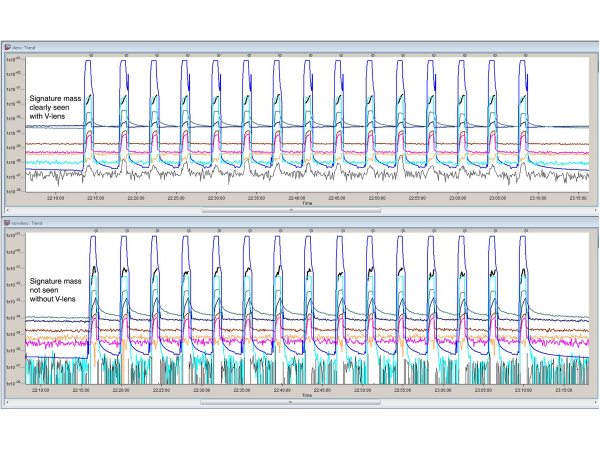The height and width of the screenshot is (450, 600).
Task: Click the vlens Trend window title icon
Action: (6, 46)
